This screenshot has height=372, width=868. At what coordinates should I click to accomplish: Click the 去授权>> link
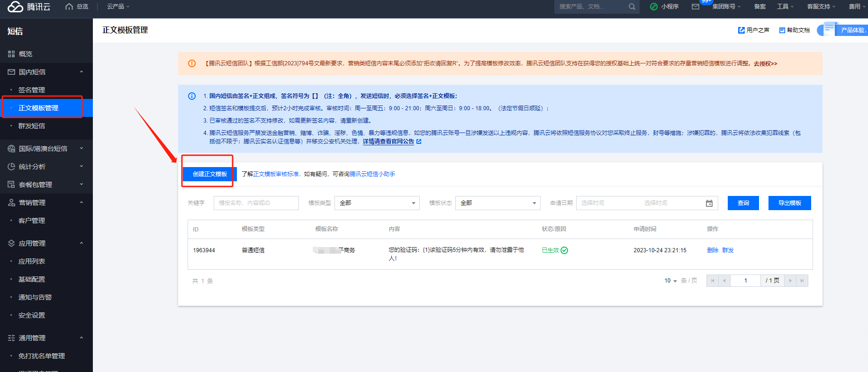[766, 63]
